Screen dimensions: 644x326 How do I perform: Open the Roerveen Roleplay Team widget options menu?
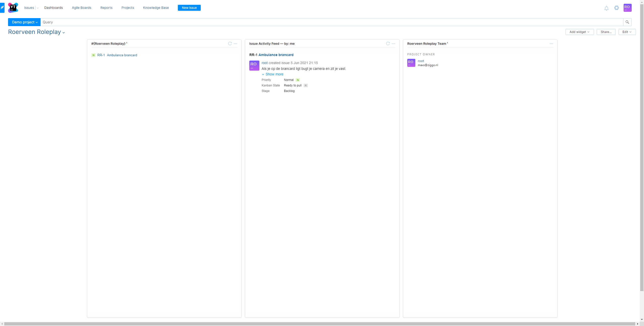(x=551, y=44)
